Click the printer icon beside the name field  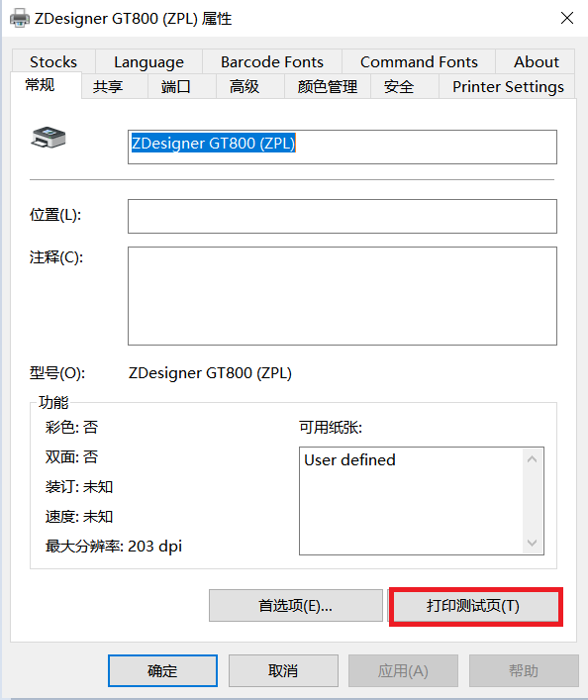49,137
